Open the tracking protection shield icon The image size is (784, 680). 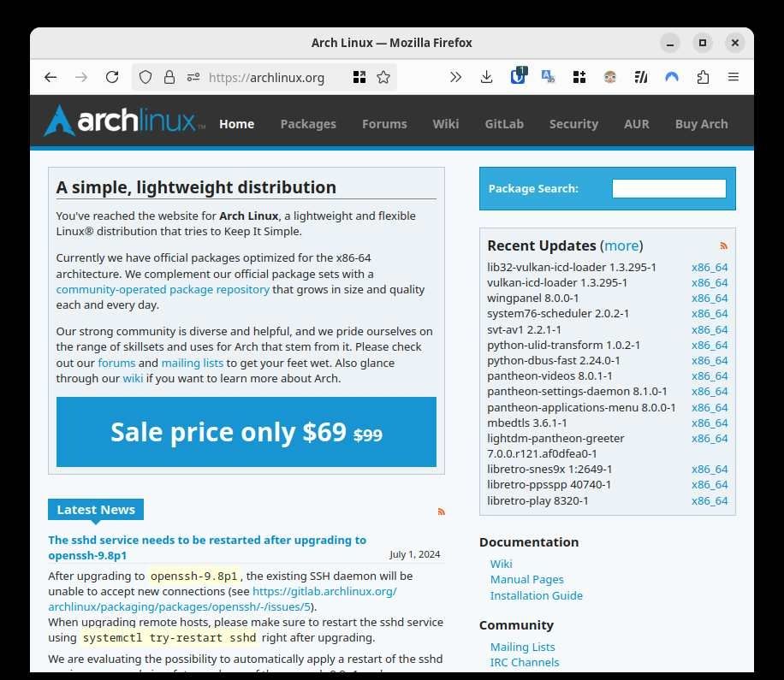pyautogui.click(x=145, y=78)
